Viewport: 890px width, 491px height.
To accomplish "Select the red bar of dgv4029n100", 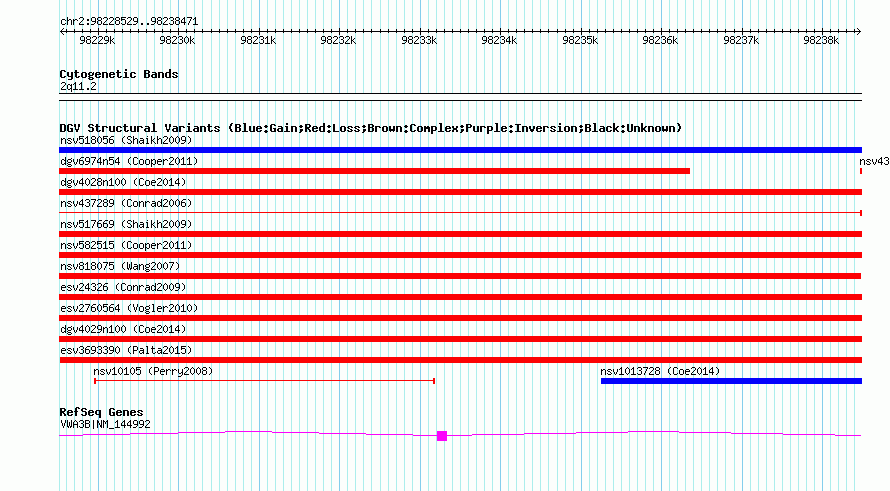I will (x=460, y=339).
